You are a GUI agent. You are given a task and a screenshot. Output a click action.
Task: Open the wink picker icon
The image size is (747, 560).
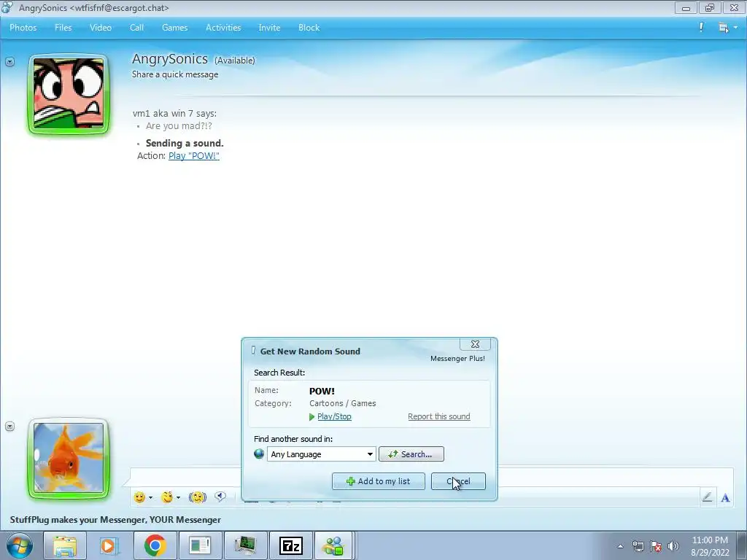[x=167, y=497]
